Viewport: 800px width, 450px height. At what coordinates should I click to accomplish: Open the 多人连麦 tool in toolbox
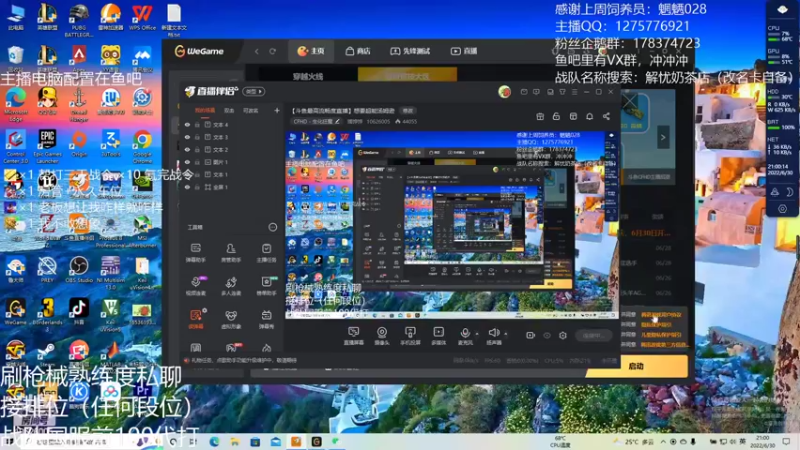tap(231, 286)
